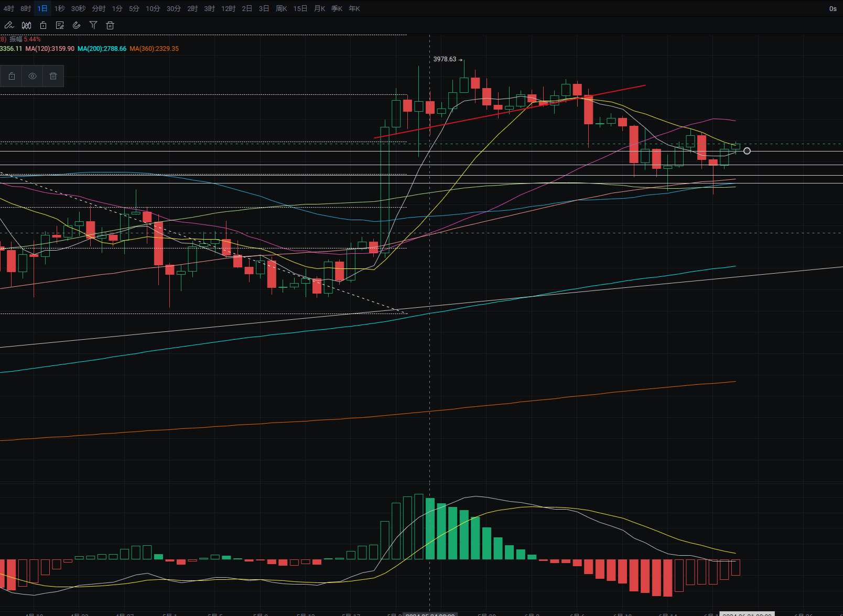Switch to the 30分 timeframe
The width and height of the screenshot is (843, 616).
174,8
